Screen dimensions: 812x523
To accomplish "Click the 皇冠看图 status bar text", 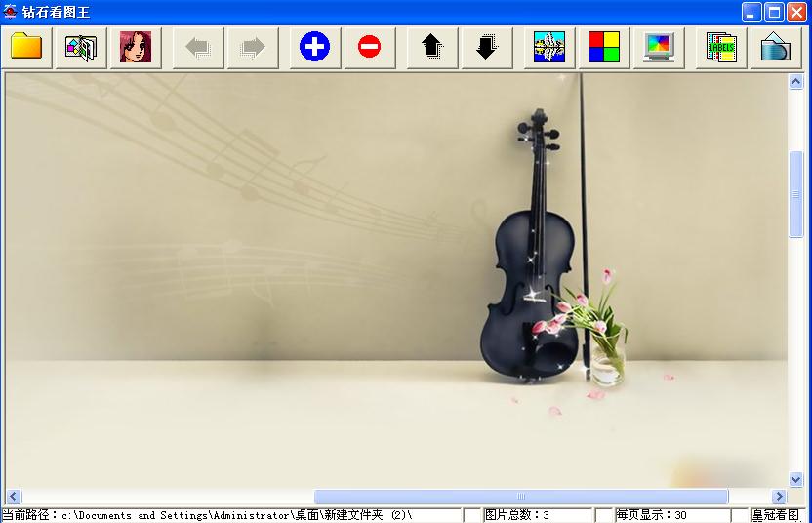I will tap(775, 515).
